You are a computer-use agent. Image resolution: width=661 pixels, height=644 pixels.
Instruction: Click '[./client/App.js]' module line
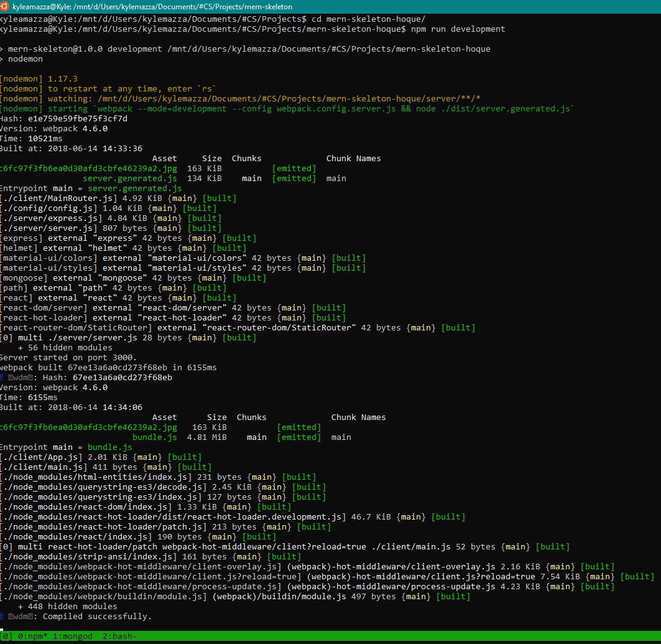101,457
